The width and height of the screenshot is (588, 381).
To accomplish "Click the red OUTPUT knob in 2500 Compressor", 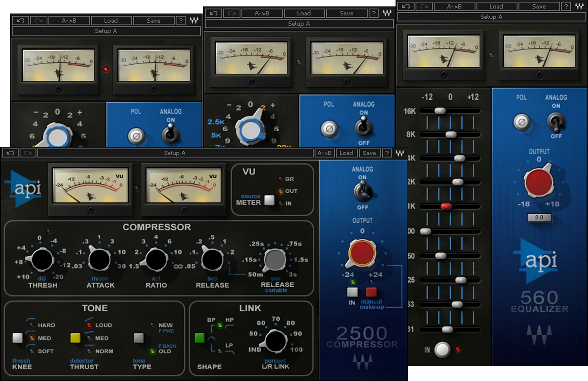I will [362, 253].
